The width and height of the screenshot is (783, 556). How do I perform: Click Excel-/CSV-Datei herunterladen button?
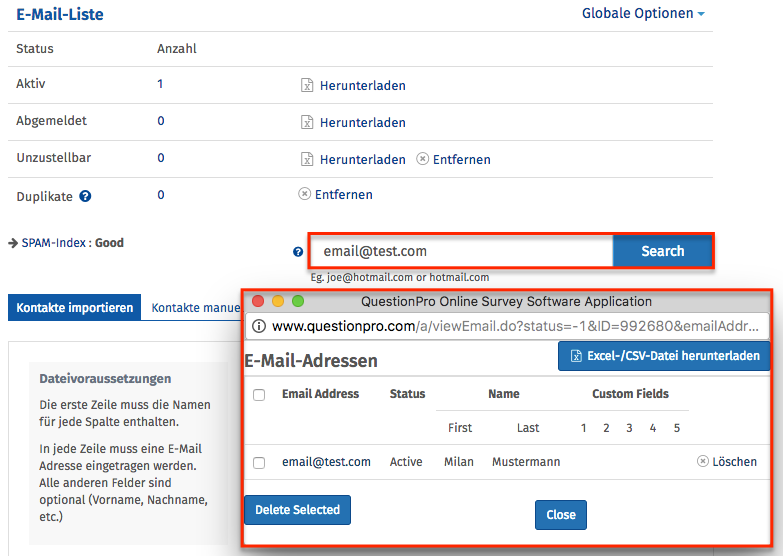[x=664, y=356]
